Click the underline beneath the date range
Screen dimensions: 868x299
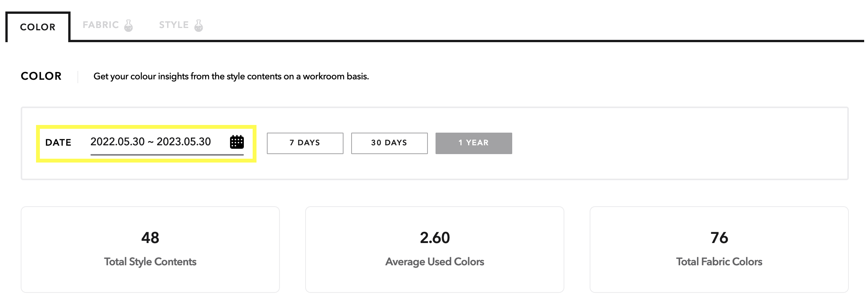[167, 155]
